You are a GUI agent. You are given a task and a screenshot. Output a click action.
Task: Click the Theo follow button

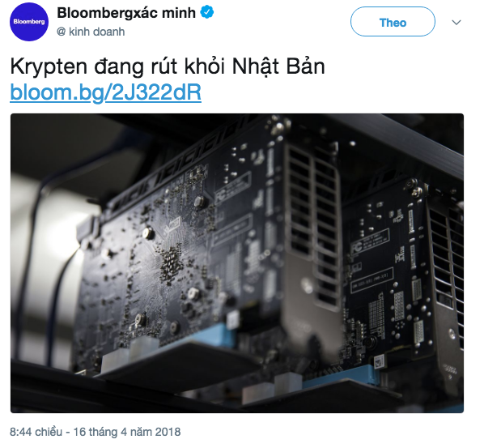pos(393,22)
